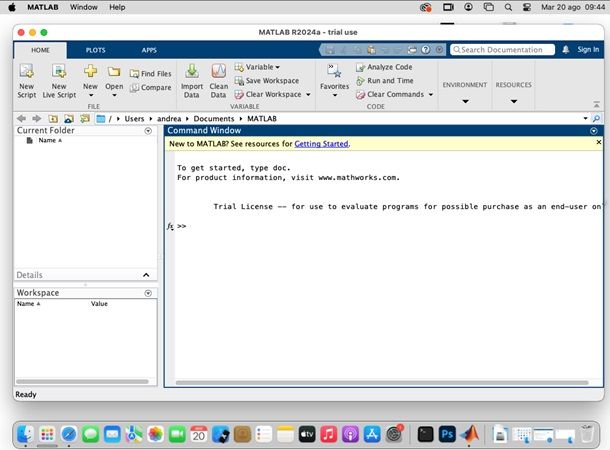Open the MATLAB menu in menu bar
The height and width of the screenshot is (450, 610).
click(43, 7)
